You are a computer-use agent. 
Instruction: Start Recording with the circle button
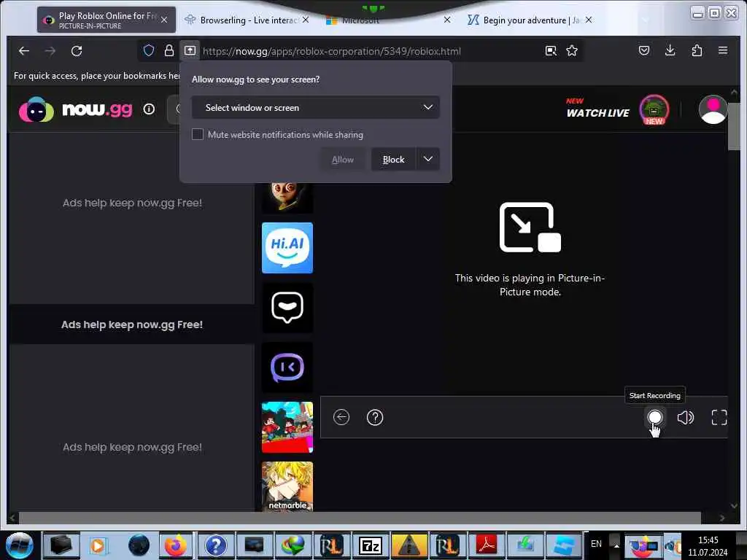[655, 417]
